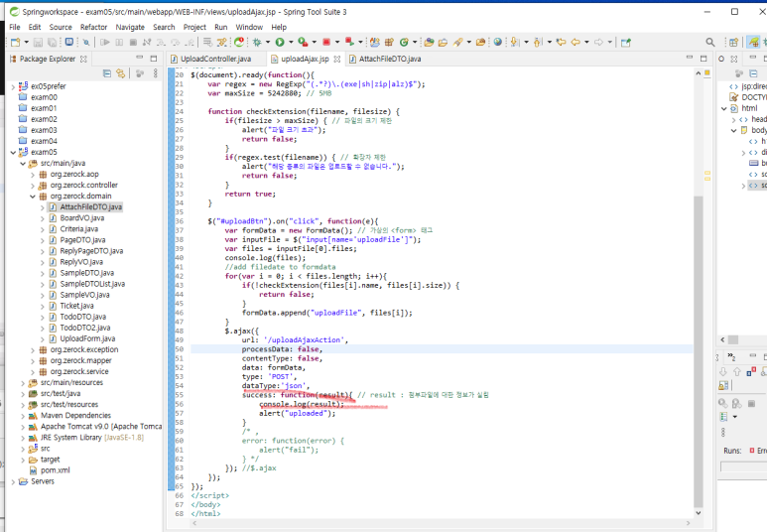This screenshot has width=767, height=532.
Task: Open the Debug dropdown arrow
Action: (268, 42)
